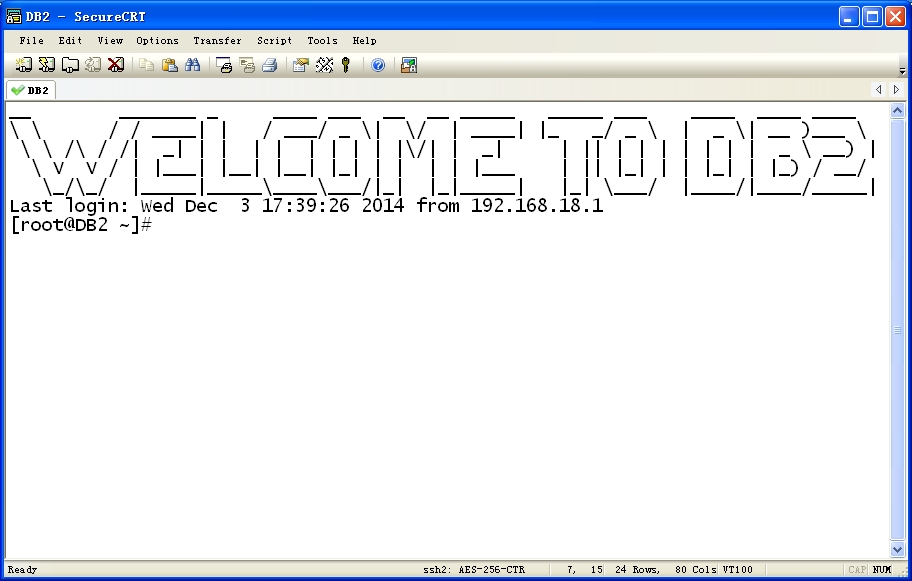Click the Copy toolbar icon
This screenshot has height=581, width=912.
[147, 65]
